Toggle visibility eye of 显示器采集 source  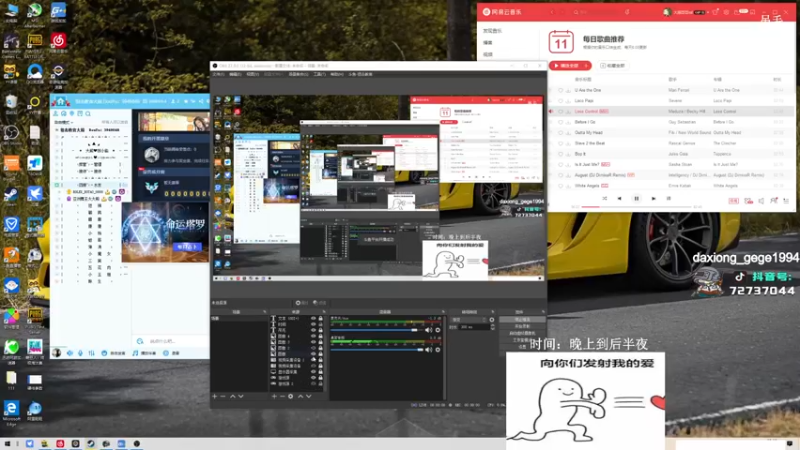click(313, 372)
